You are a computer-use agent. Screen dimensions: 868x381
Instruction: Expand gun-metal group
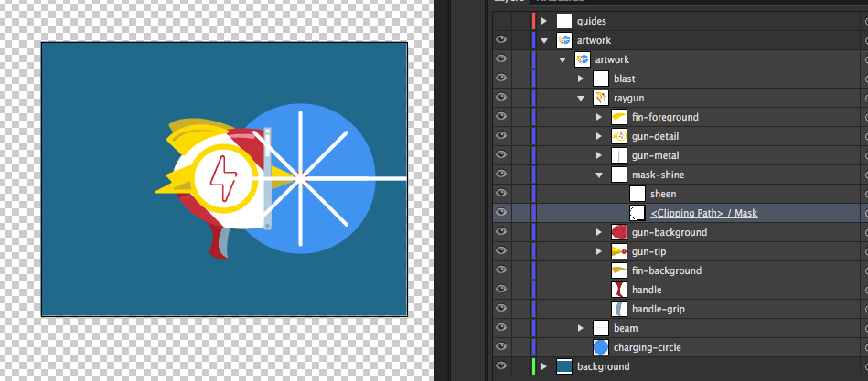(x=599, y=155)
